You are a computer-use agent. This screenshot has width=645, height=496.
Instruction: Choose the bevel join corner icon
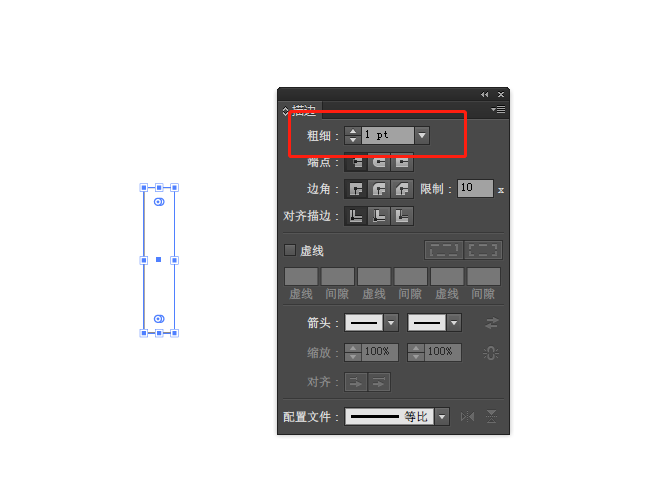402,189
